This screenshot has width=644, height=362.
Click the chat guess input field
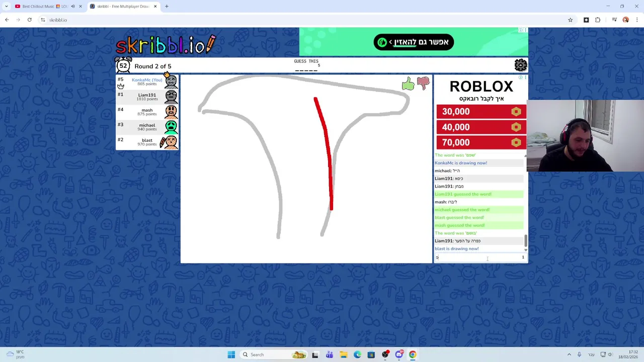point(480,257)
